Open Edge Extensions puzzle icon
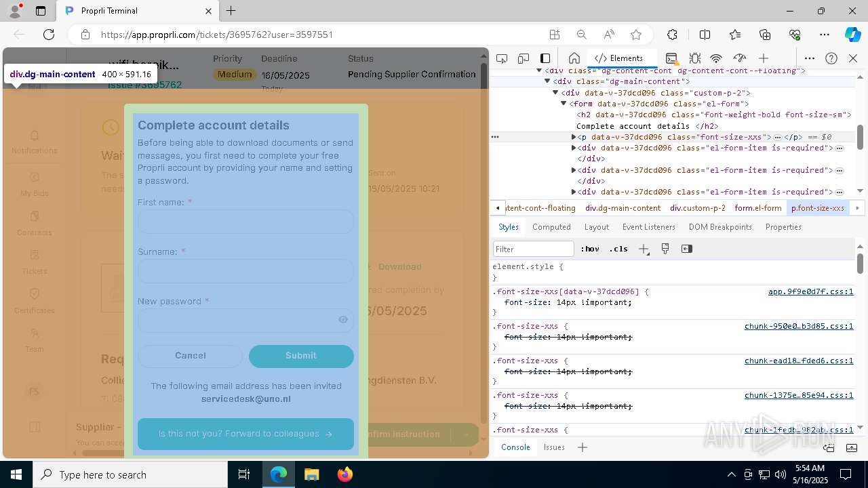 point(672,35)
